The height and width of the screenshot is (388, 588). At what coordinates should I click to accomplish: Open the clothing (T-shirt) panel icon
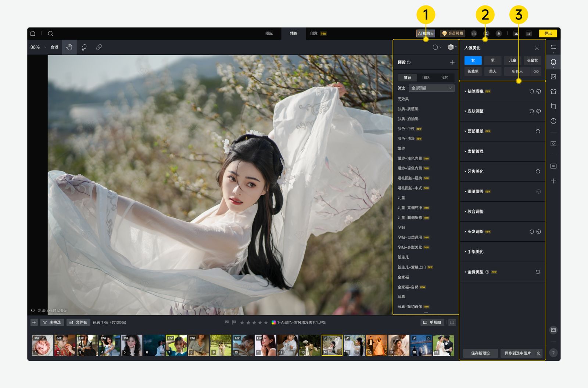(x=553, y=91)
